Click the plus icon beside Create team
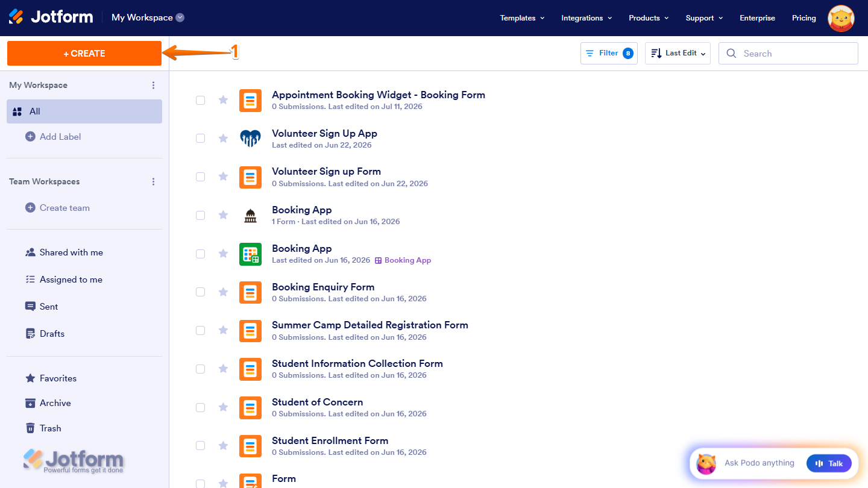 click(30, 208)
